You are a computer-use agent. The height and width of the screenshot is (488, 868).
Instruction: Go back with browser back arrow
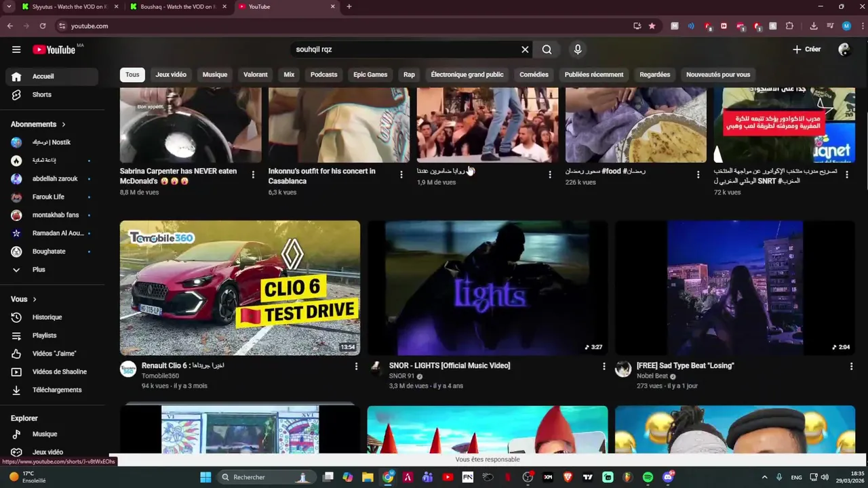pos(10,26)
